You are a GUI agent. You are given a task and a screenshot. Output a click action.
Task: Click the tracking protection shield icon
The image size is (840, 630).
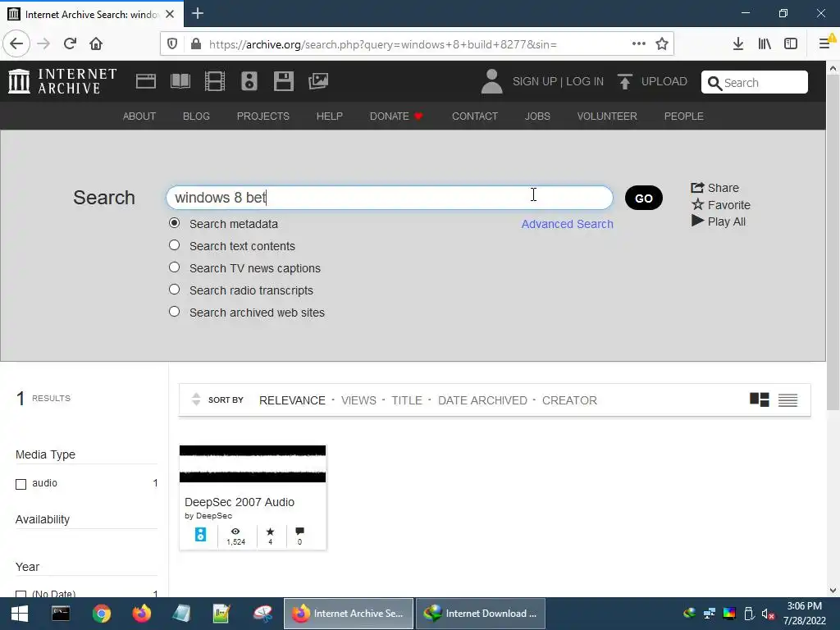pos(172,44)
